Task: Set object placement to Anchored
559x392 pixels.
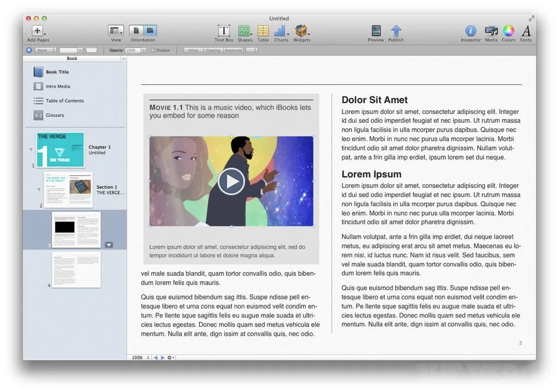Action: (233, 50)
